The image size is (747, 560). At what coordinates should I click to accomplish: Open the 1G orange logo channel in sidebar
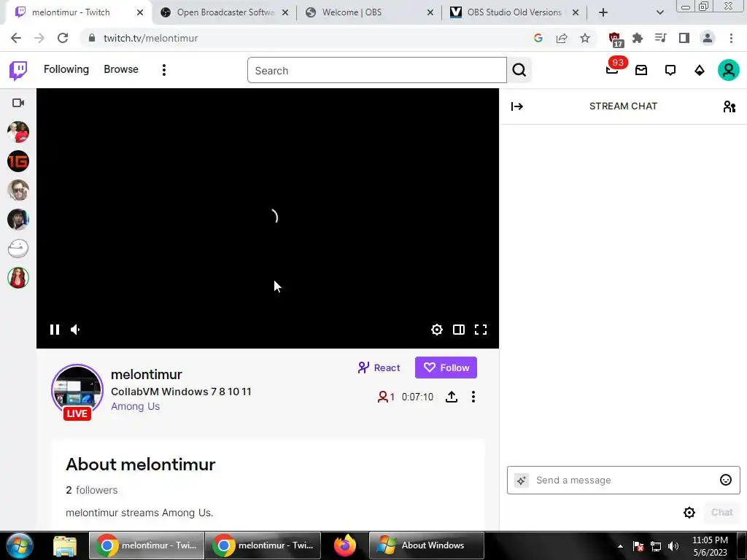click(18, 161)
